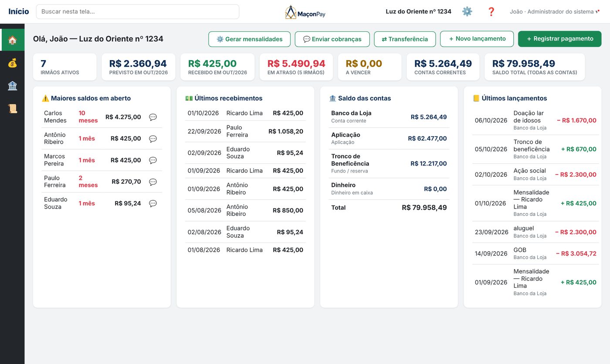Click chat icon in Antônio Ribeiro's open balance row

[x=153, y=139]
